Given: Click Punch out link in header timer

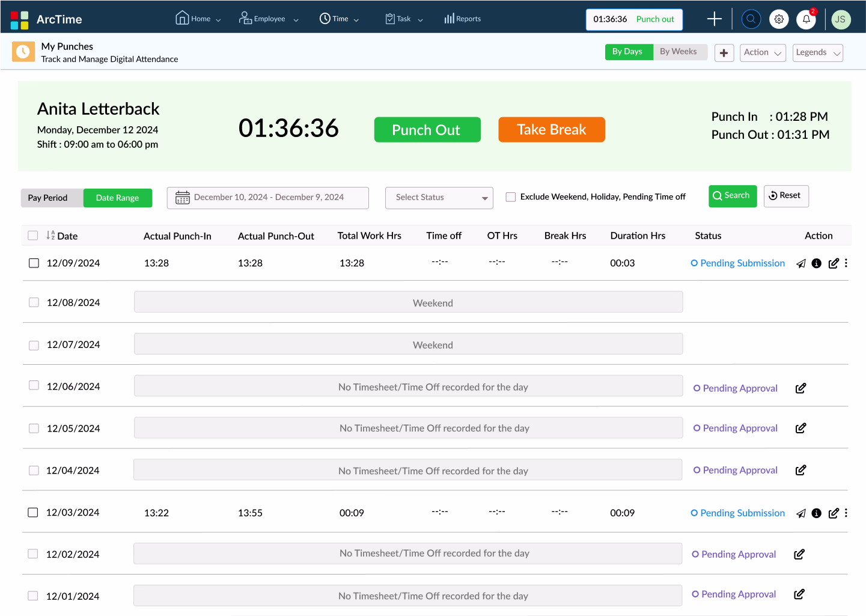Looking at the screenshot, I should point(655,19).
